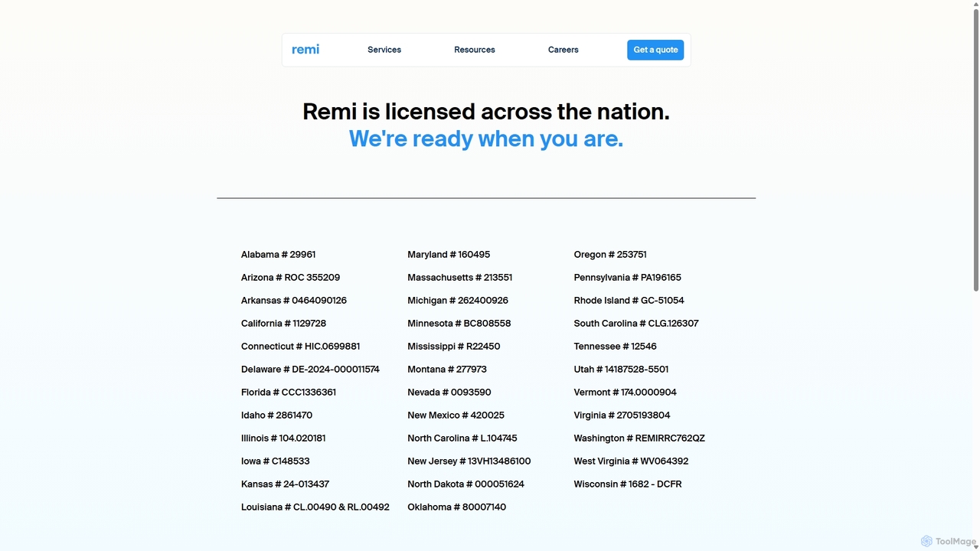
Task: Select West Virginia # WV064392 entry
Action: coord(631,461)
